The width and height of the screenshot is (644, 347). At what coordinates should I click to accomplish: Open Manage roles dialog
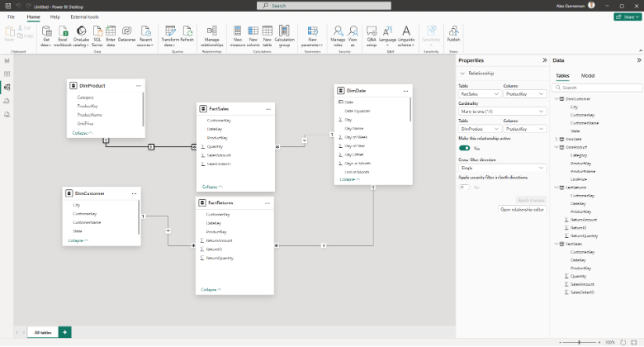[338, 36]
